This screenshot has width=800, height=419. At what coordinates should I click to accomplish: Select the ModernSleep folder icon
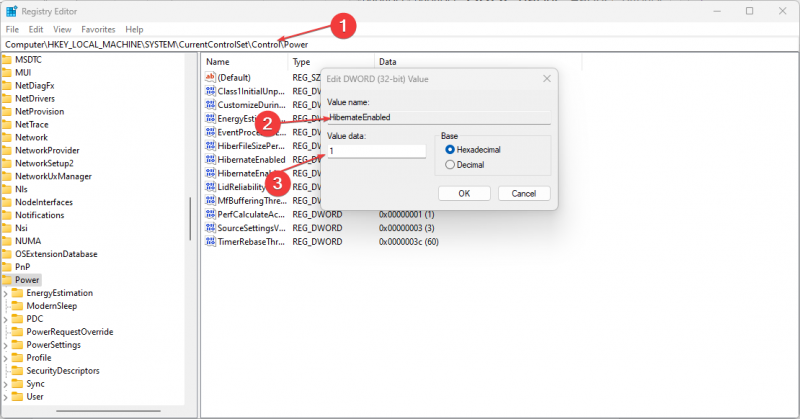click(x=17, y=306)
